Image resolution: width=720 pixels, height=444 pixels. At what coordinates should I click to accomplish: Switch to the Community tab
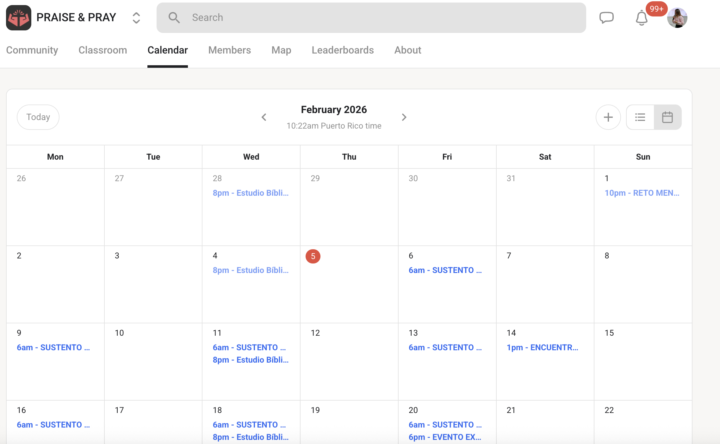(x=32, y=50)
